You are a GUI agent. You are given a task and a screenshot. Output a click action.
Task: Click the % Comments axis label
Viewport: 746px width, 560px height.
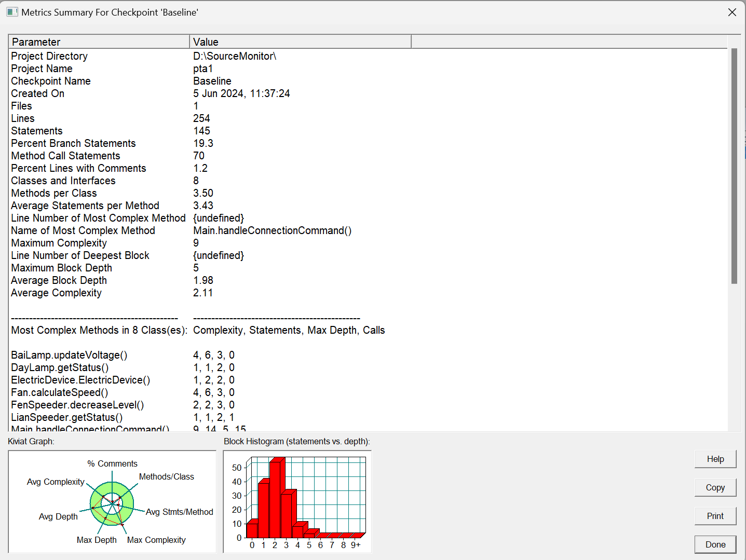(112, 463)
